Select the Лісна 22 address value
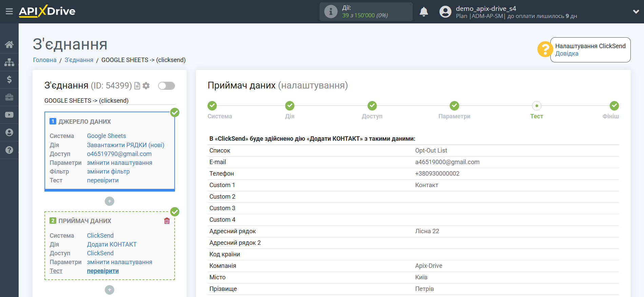644x297 pixels. 427,231
